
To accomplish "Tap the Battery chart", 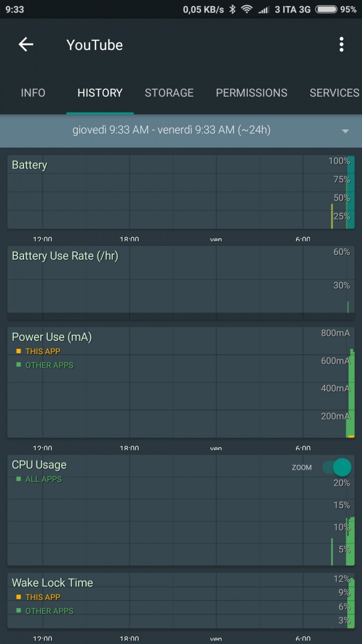I will pos(181,192).
